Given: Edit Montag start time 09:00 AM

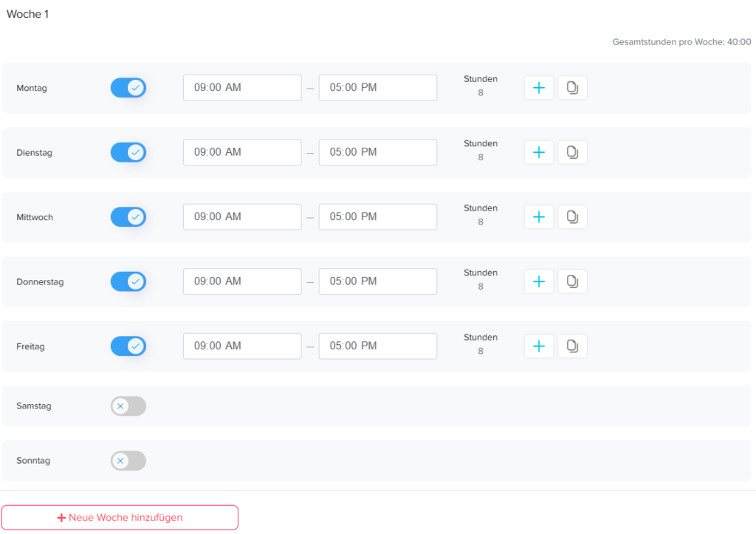Looking at the screenshot, I should 242,88.
